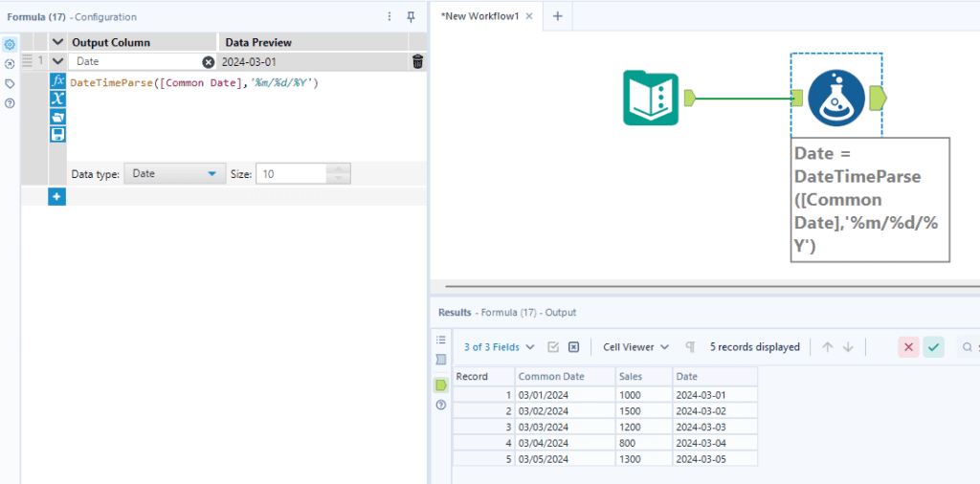Open a new workflow tab with plus
Screen dimensions: 980x484
point(557,16)
